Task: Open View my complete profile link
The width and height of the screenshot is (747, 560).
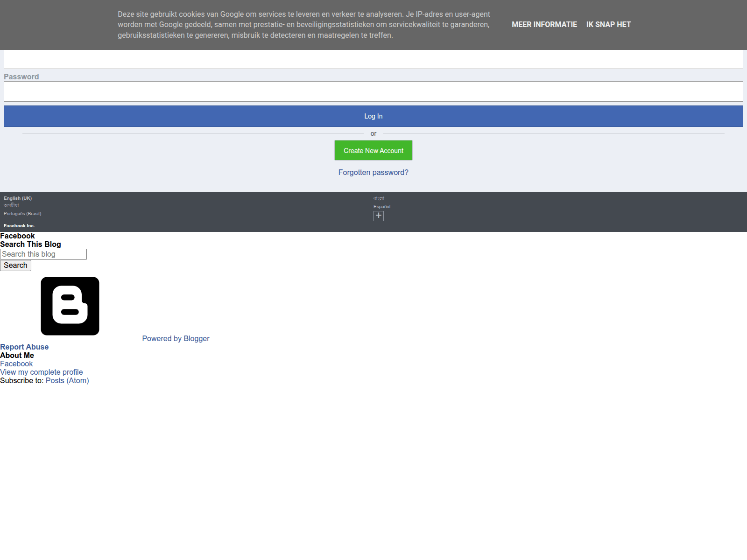Action: pyautogui.click(x=42, y=372)
